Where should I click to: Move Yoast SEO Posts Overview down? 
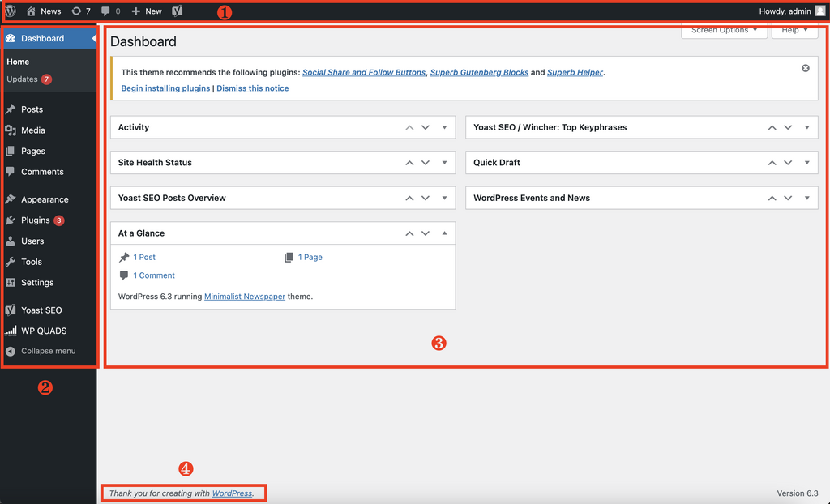tap(426, 198)
